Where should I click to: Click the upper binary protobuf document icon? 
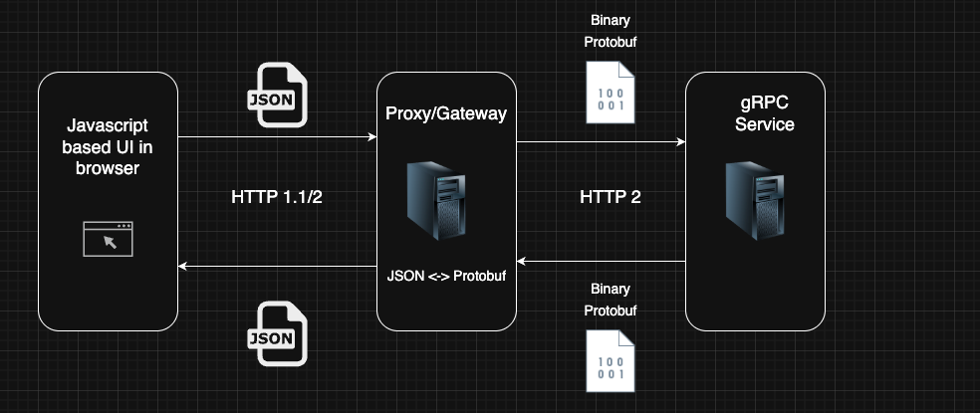click(x=610, y=92)
